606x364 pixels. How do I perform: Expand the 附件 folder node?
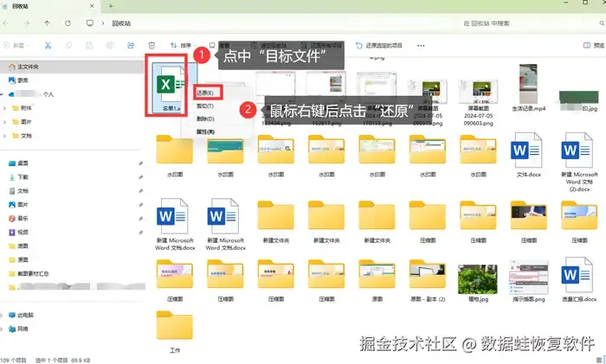(4, 108)
